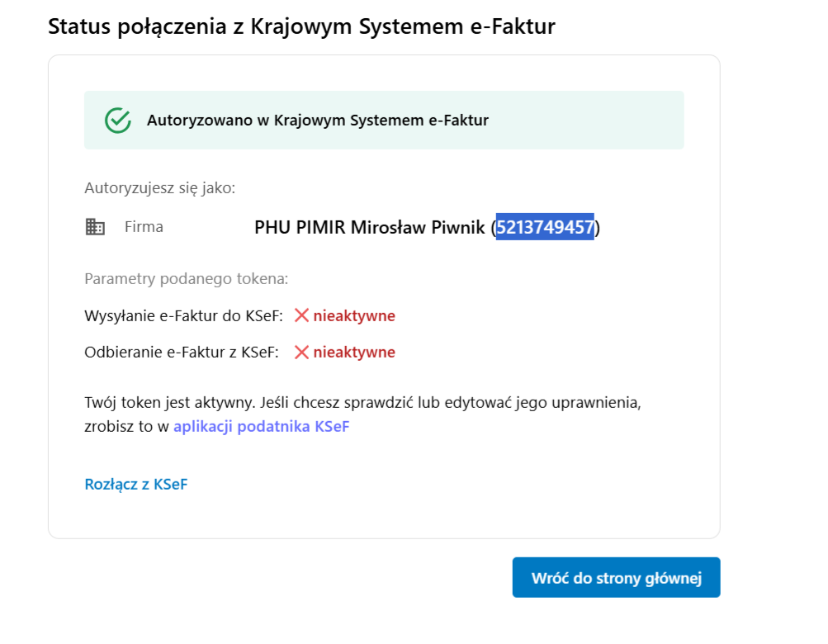Click the nieaktywne status for Odbieranie e-Faktur
The height and width of the screenshot is (644, 828).
point(354,353)
